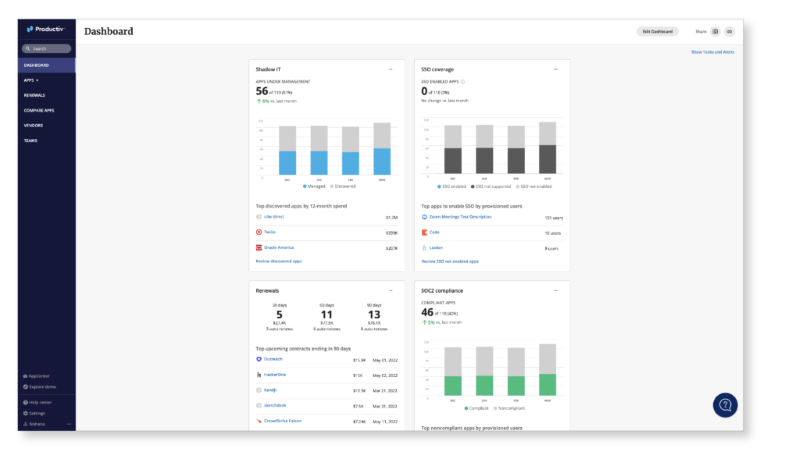
Task: Toggle the Compliant legend item
Action: pos(477,408)
